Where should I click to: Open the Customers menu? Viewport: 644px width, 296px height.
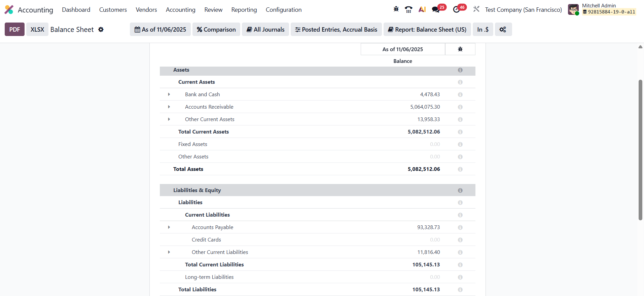[113, 10]
